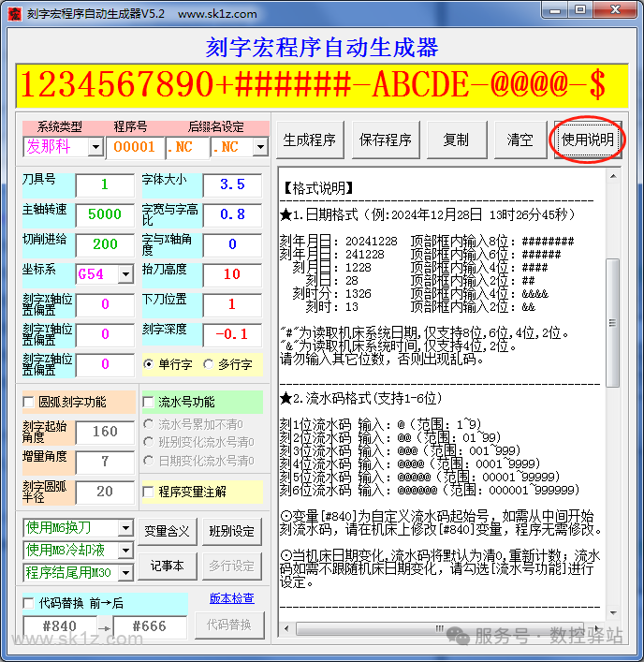Click the 切削进给 200 field
Image resolution: width=644 pixels, height=662 pixels.
point(105,244)
